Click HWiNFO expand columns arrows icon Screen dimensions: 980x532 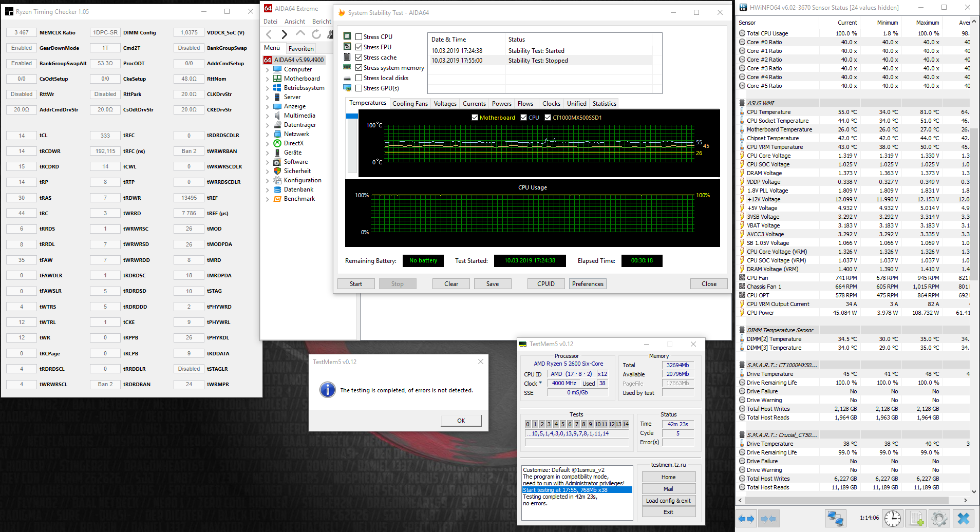[x=746, y=519]
